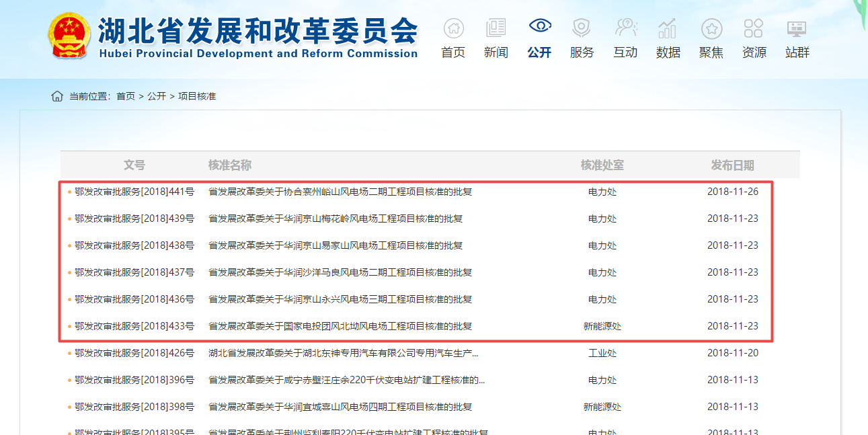Open the 资源 navigation label

click(x=754, y=52)
